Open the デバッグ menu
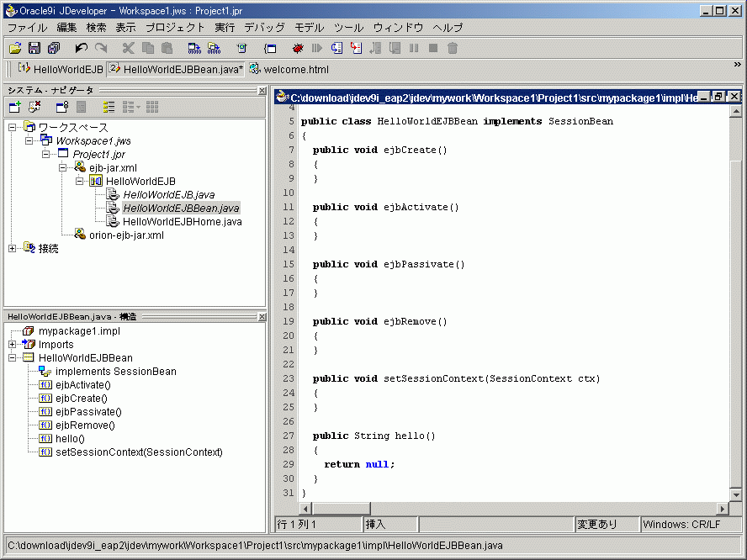Screen dimensions: 747x560 pyautogui.click(x=264, y=28)
